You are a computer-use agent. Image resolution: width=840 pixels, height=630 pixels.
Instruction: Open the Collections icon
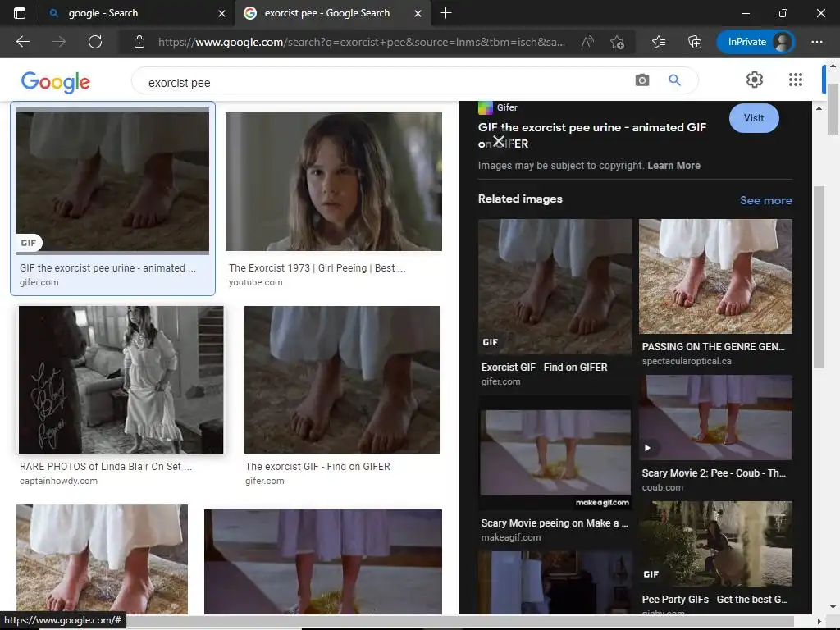pyautogui.click(x=694, y=42)
